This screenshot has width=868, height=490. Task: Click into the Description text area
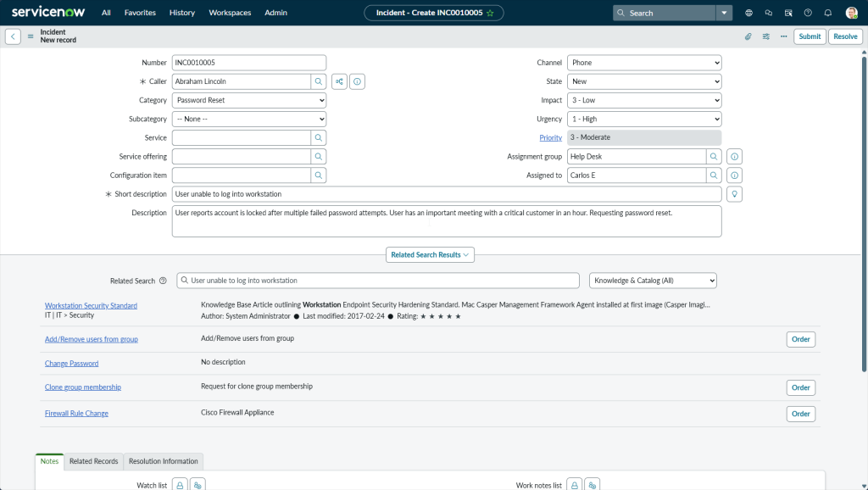(x=447, y=220)
